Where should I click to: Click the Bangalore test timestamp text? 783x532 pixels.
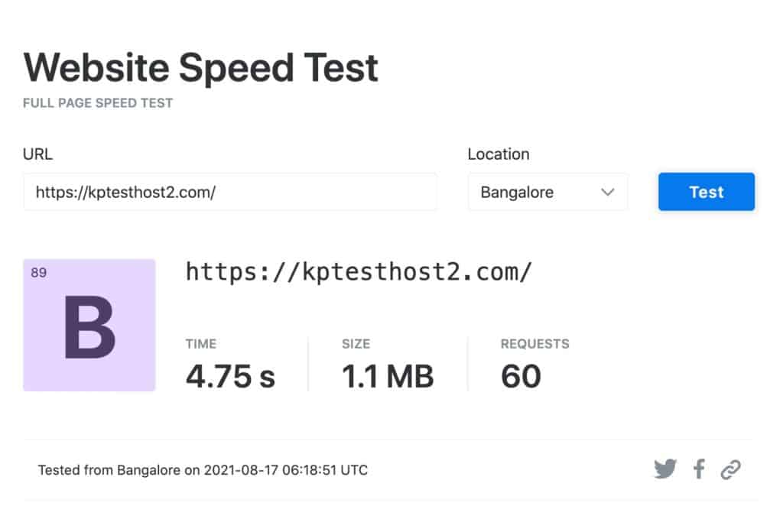[x=203, y=470]
